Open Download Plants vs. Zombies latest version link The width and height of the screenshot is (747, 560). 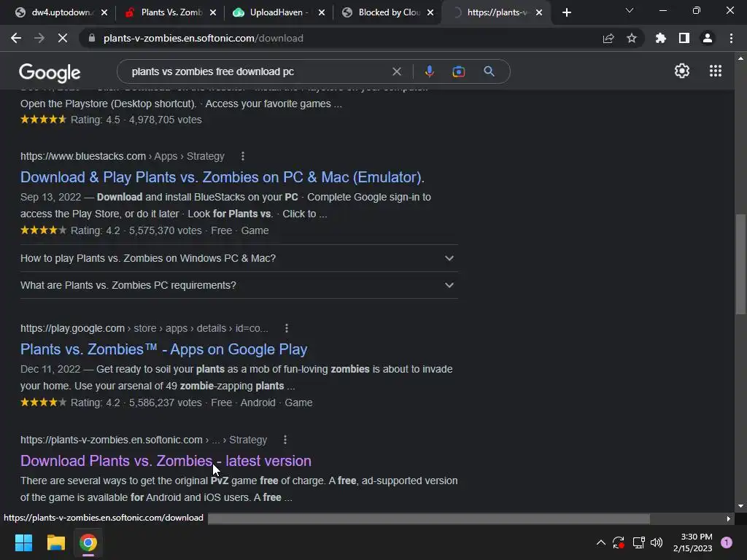166,461
